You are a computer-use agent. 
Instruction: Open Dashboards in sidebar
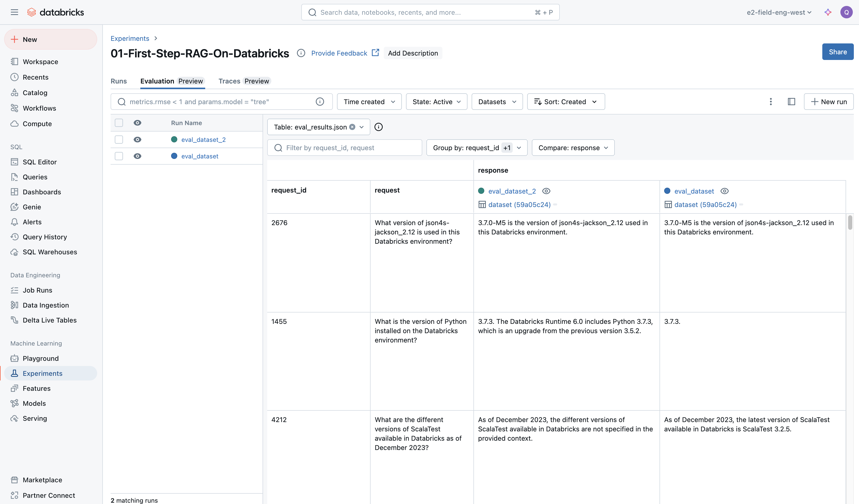(x=50, y=192)
